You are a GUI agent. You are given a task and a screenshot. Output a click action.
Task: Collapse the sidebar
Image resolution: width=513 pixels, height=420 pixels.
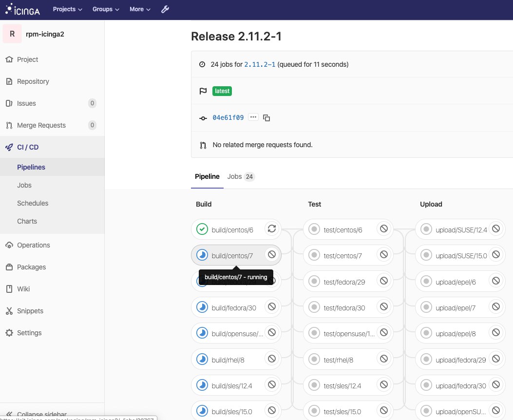[x=41, y=414]
